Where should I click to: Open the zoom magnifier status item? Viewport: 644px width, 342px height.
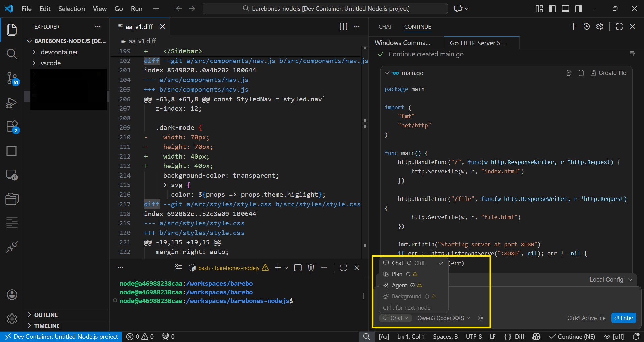[x=366, y=337]
